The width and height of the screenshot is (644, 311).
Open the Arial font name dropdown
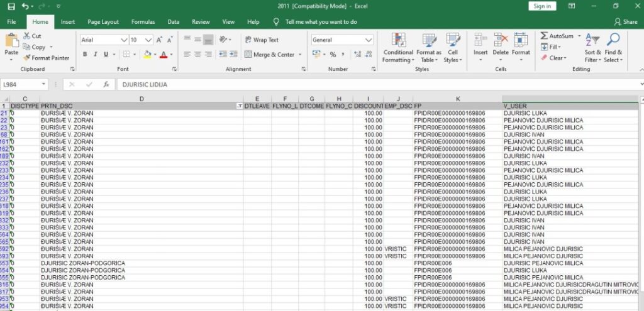tap(124, 40)
